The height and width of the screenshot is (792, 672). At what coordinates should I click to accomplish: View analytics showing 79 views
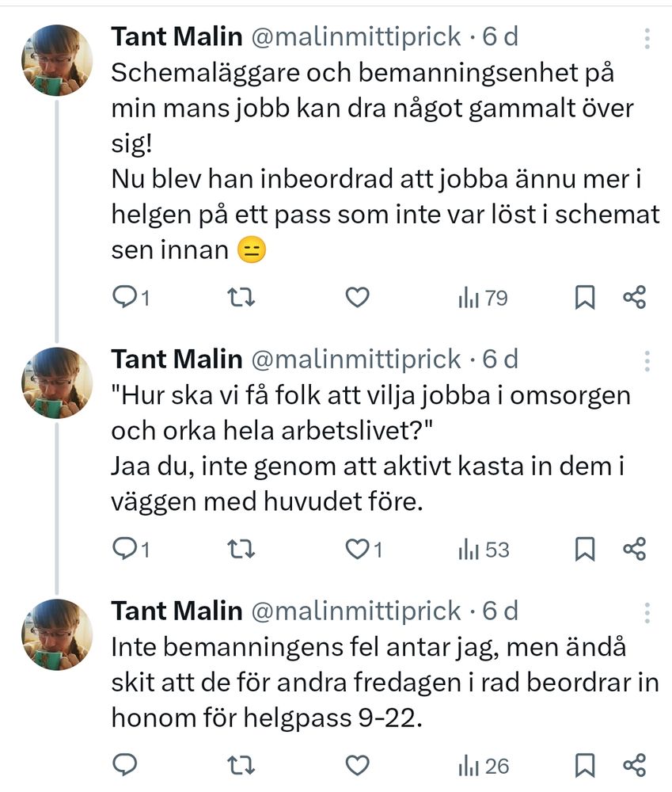click(483, 298)
